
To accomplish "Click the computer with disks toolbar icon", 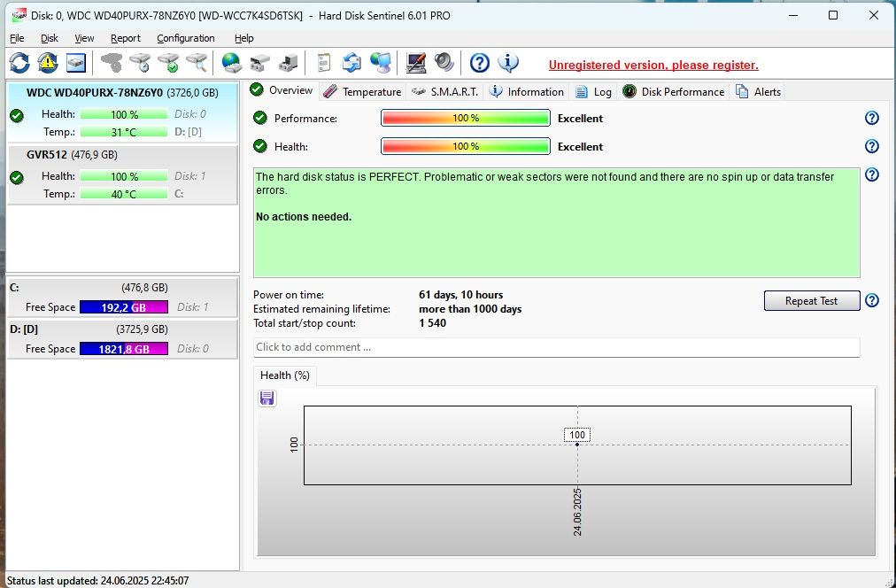I will point(289,62).
